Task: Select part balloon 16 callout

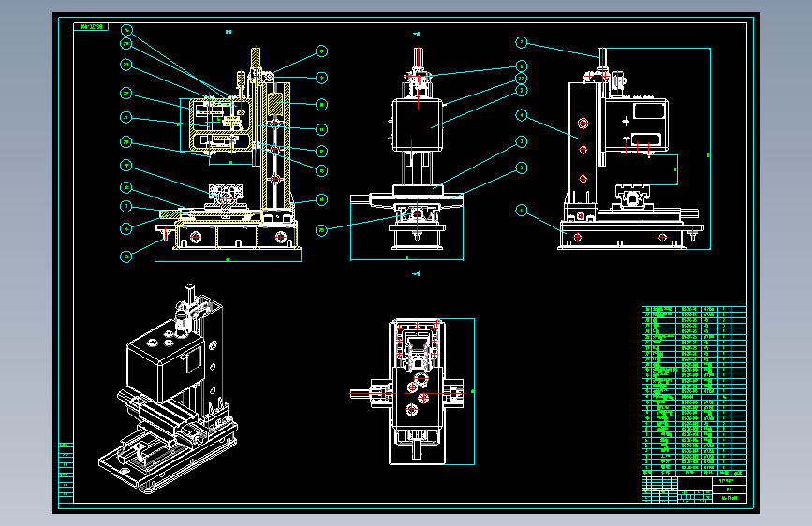Action: click(125, 228)
